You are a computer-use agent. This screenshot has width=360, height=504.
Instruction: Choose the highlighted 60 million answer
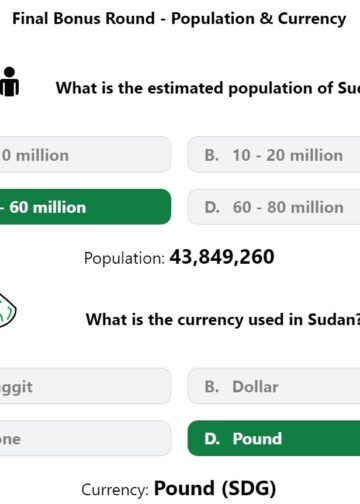pyautogui.click(x=85, y=207)
